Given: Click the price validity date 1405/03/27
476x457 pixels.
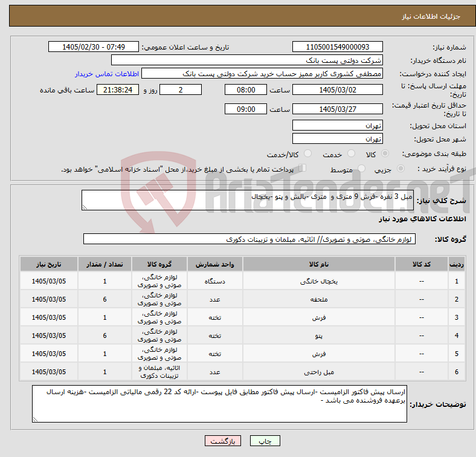Looking at the screenshot, I should click(x=338, y=109).
